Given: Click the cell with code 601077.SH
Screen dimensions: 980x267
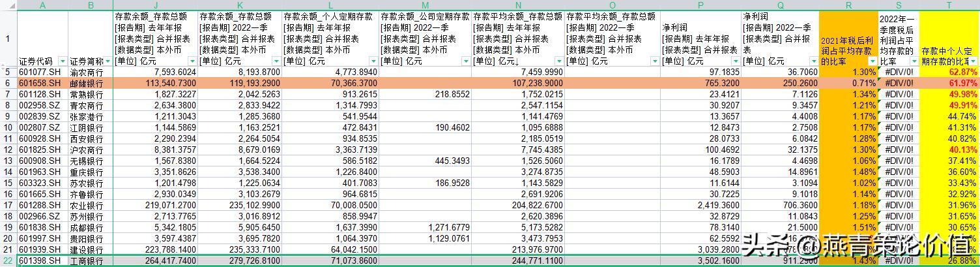Looking at the screenshot, I should 42,72.
